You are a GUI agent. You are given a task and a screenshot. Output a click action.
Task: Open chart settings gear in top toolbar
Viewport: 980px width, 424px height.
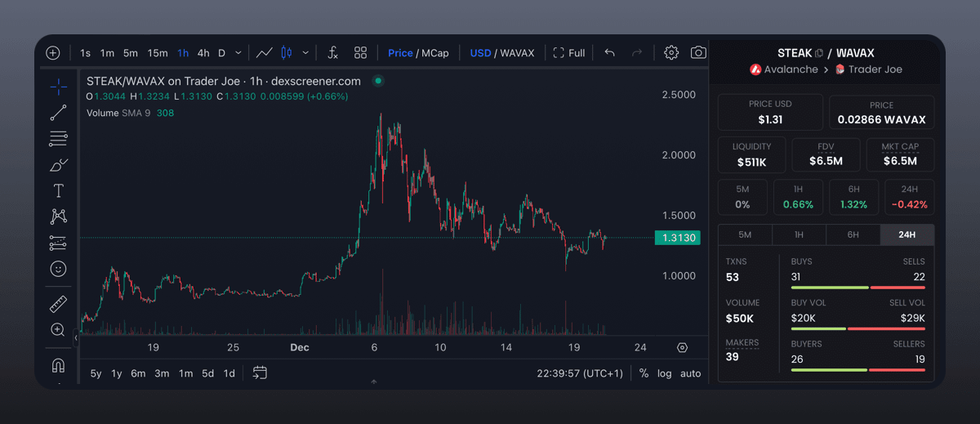(671, 53)
